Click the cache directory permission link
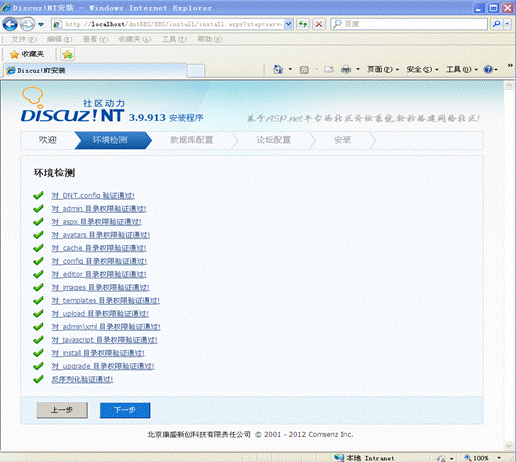 [x=99, y=248]
